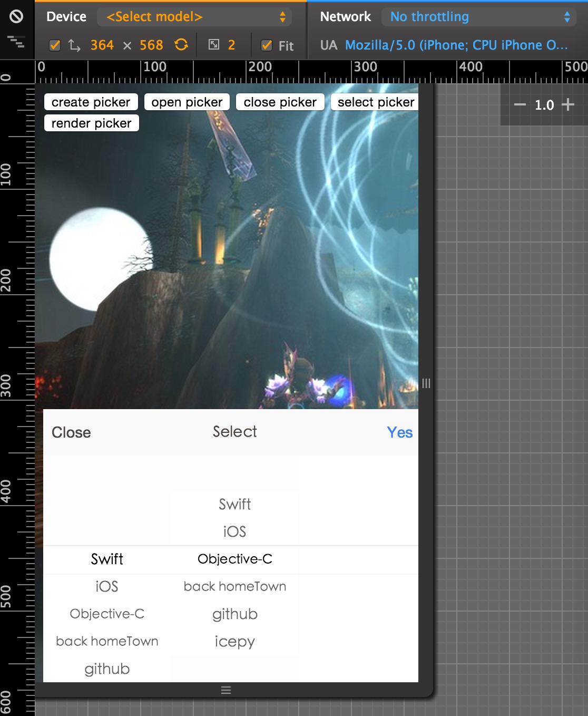Expand the device model chevron

coord(283,16)
